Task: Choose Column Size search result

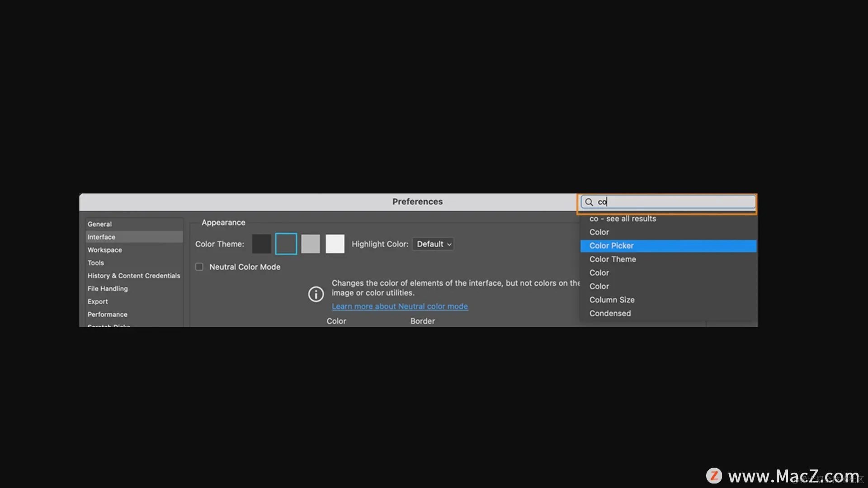Action: [612, 300]
